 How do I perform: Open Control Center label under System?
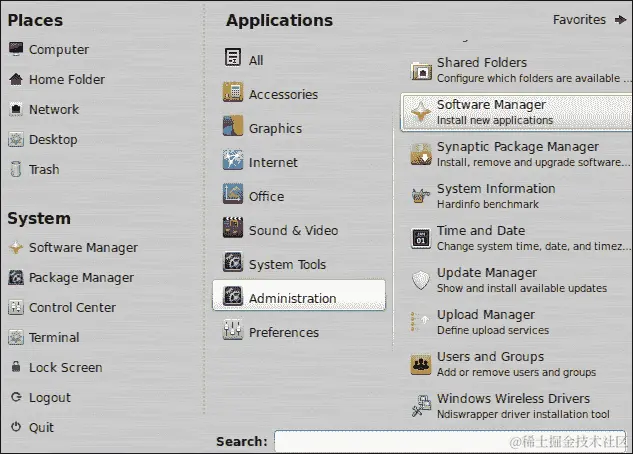point(72,308)
